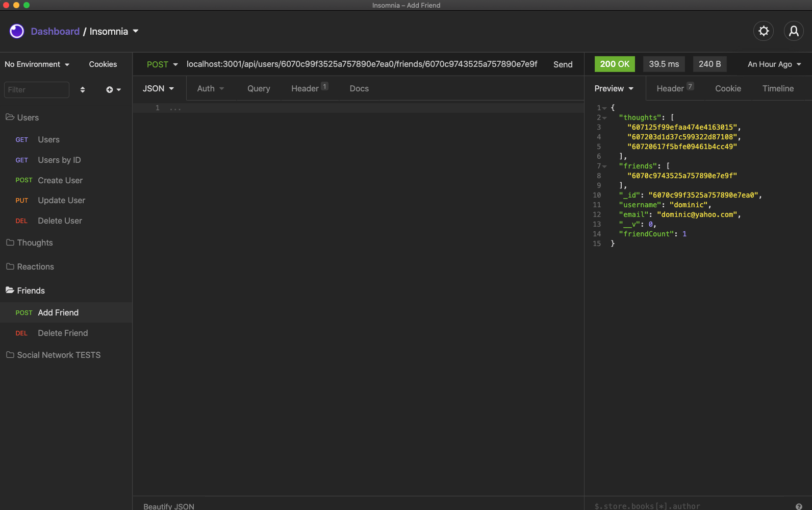Open the Users folder
812x510 pixels.
(22, 117)
